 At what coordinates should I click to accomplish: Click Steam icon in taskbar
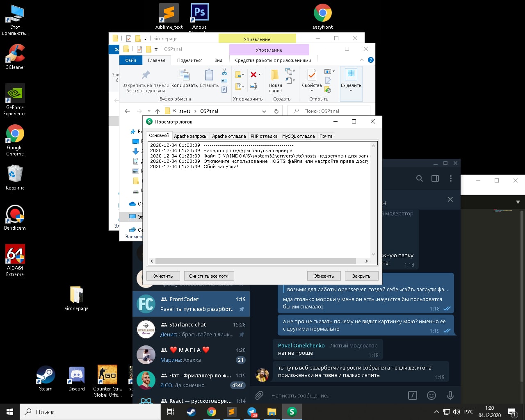[x=191, y=412]
